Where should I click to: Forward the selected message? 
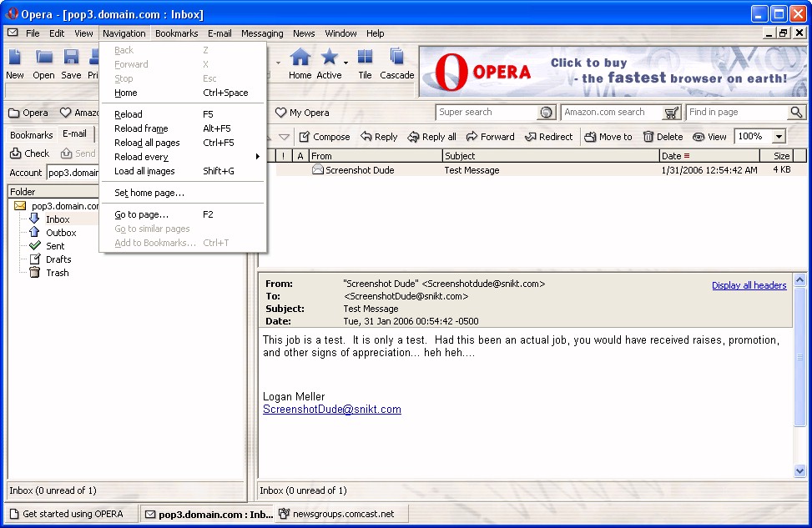491,137
